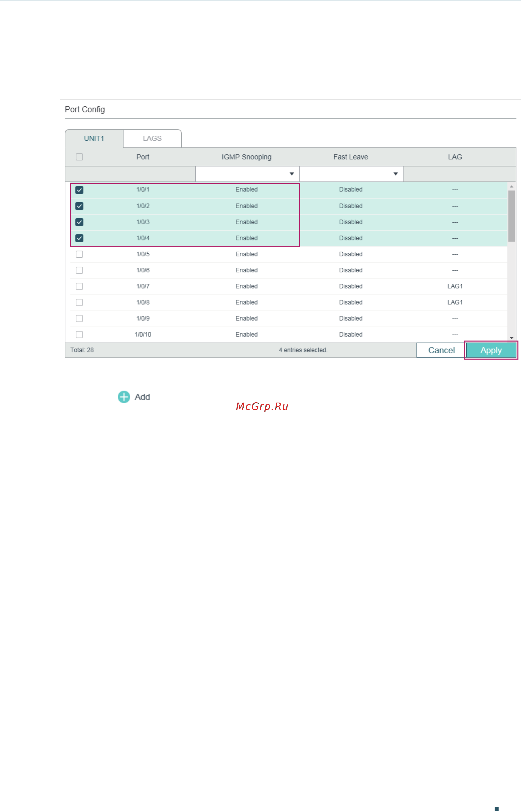This screenshot has width=521, height=812.
Task: Click the Cancel button
Action: 441,350
